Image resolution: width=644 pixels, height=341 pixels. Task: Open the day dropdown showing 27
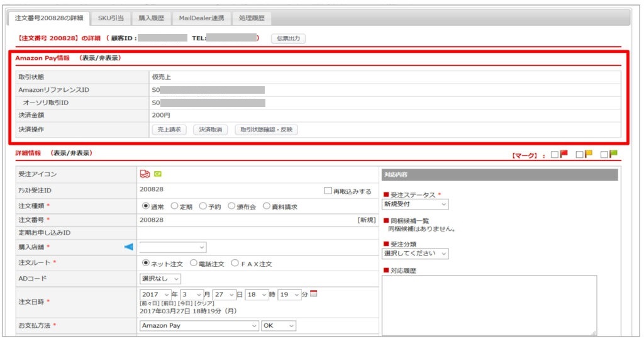pos(225,294)
